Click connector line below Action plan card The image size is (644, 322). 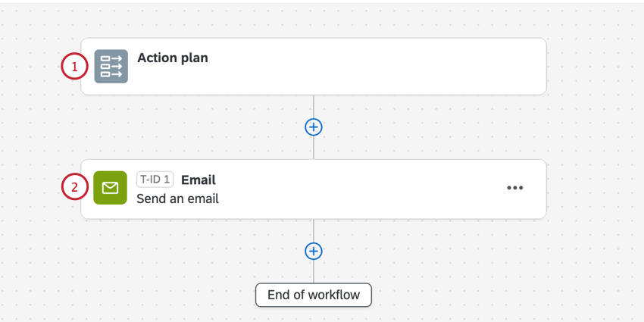[313, 106]
